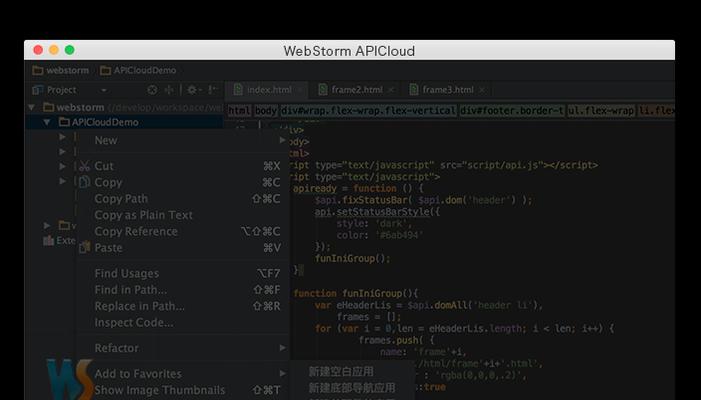Click the External Libraries icon in tree
701x400 pixels.
coord(48,240)
